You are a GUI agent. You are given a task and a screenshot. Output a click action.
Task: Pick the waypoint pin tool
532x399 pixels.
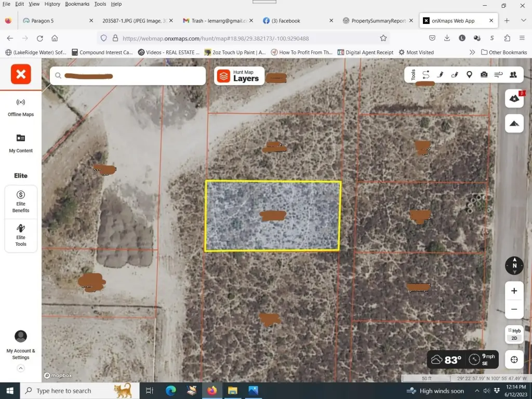469,75
